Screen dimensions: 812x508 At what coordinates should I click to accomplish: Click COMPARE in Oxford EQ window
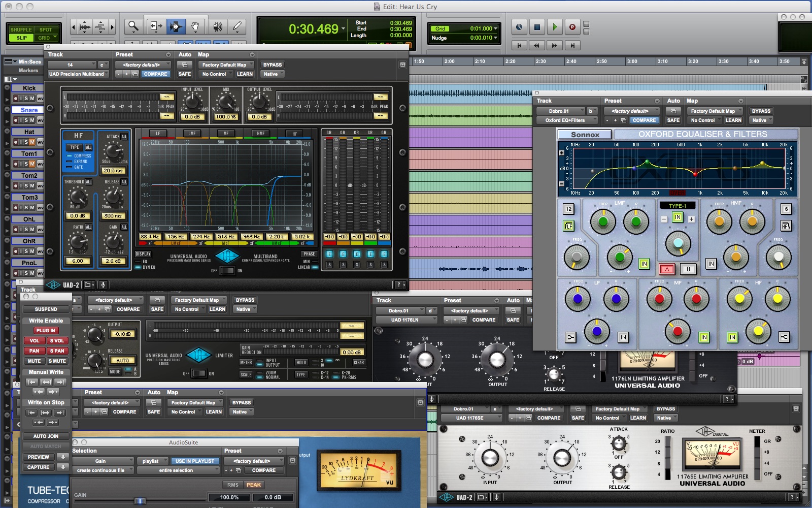tap(644, 120)
